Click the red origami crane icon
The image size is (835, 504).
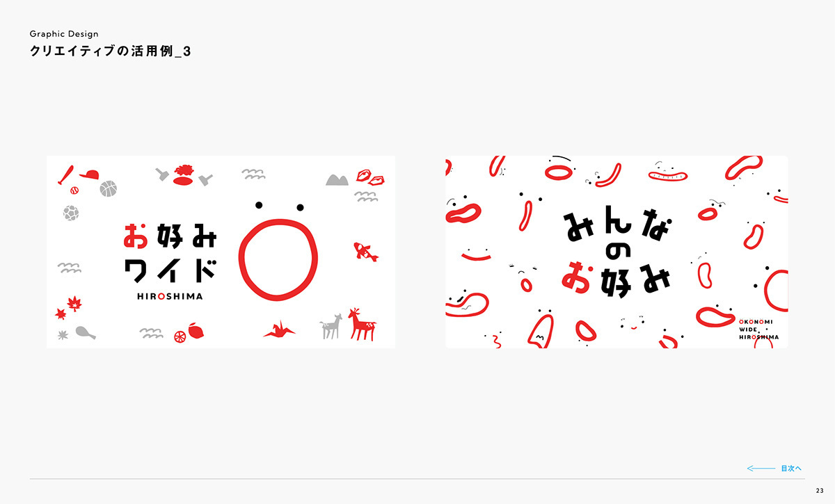[280, 330]
